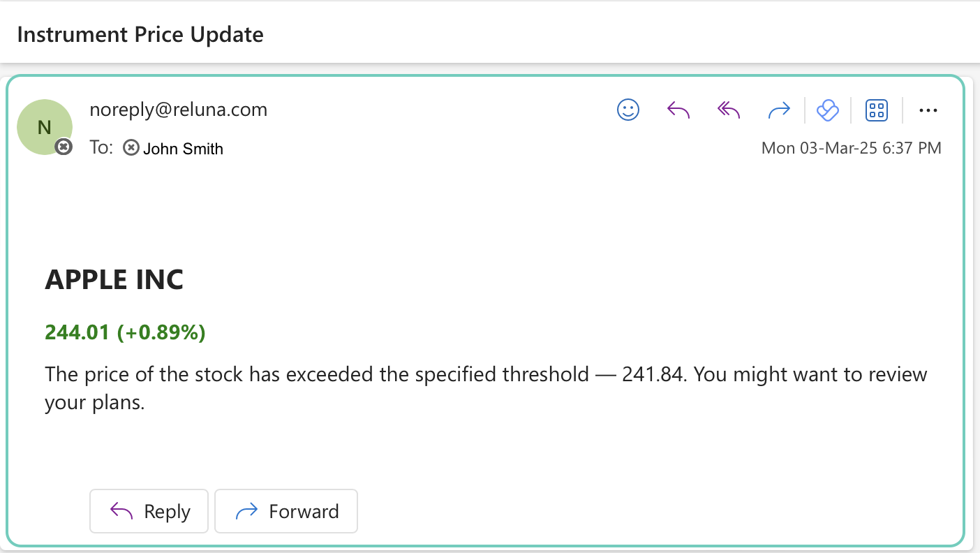Click the Forward arrow in the header toolbar
Screen dimensions: 980x553
778,110
